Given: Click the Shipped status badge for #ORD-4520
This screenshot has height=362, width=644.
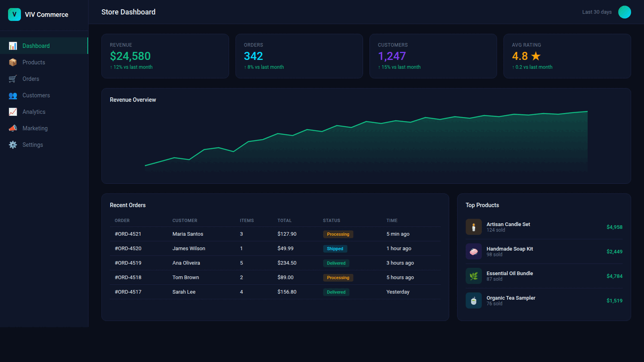Looking at the screenshot, I should [x=335, y=248].
